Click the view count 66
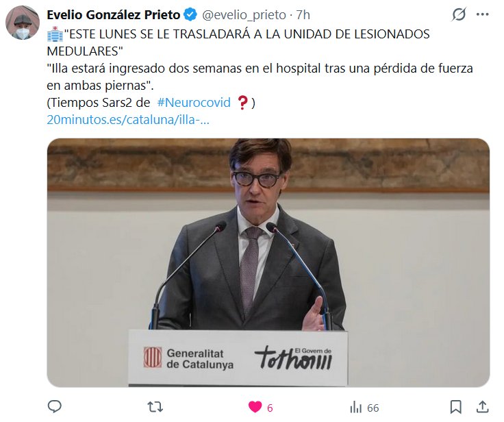Image resolution: width=504 pixels, height=422 pixels. click(x=373, y=408)
